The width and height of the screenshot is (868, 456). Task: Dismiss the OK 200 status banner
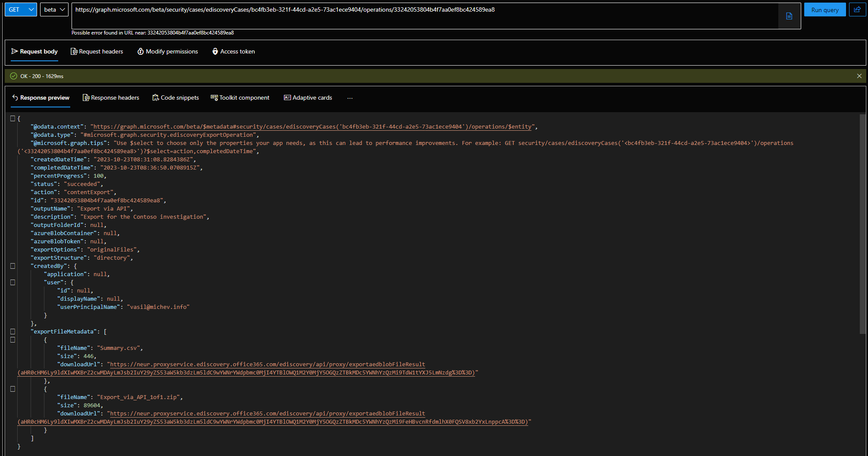click(859, 76)
